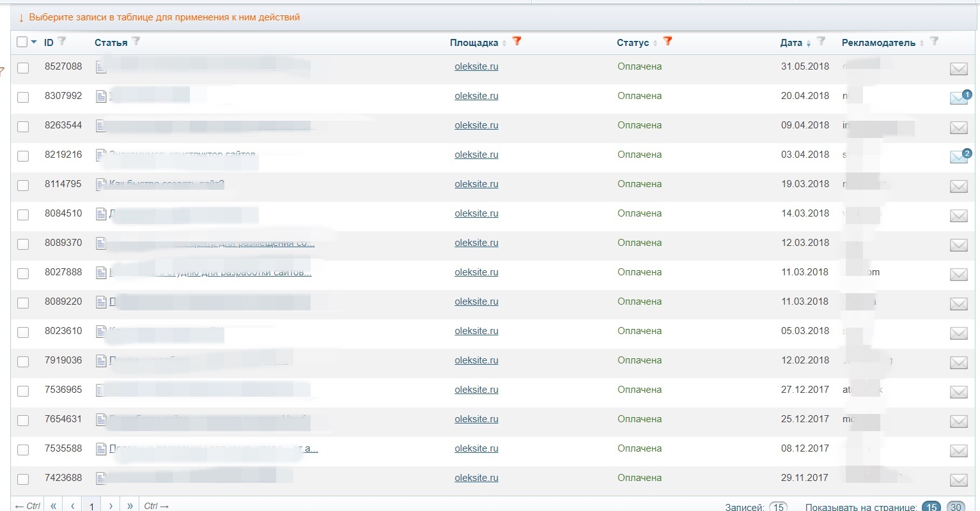Check the box for record 8219216
Image resolution: width=980 pixels, height=511 pixels.
pyautogui.click(x=23, y=156)
